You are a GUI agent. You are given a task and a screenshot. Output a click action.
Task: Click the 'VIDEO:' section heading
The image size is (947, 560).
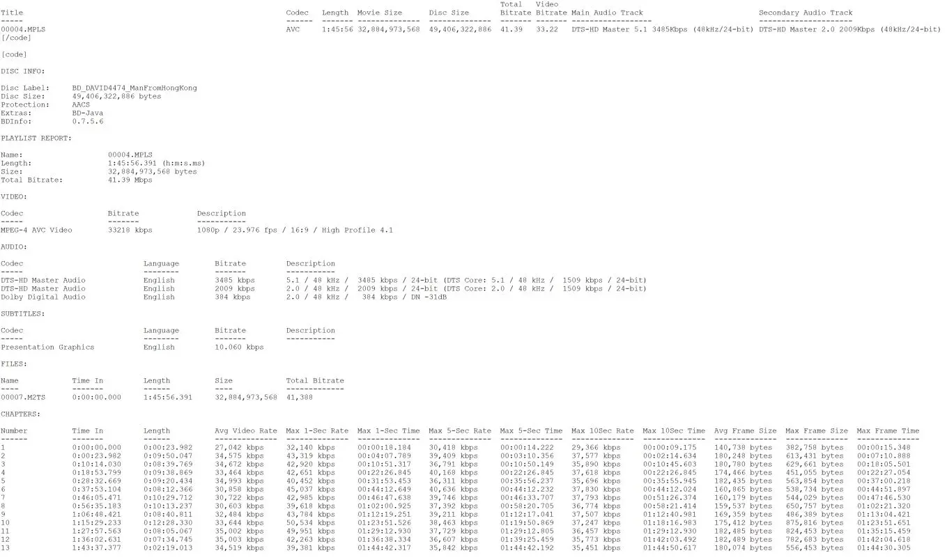(14, 196)
